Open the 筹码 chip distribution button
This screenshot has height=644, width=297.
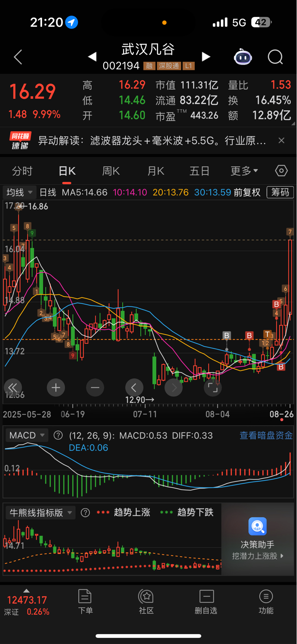[280, 192]
